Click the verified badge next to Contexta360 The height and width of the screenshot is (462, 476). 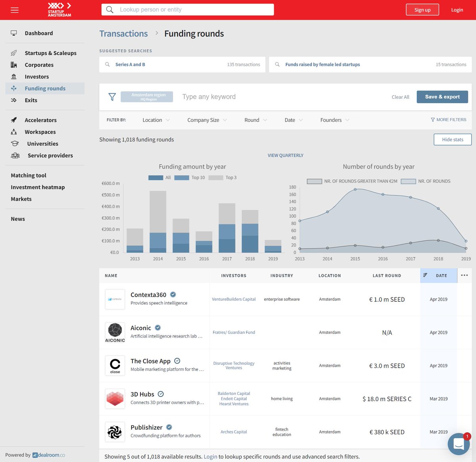tap(173, 294)
